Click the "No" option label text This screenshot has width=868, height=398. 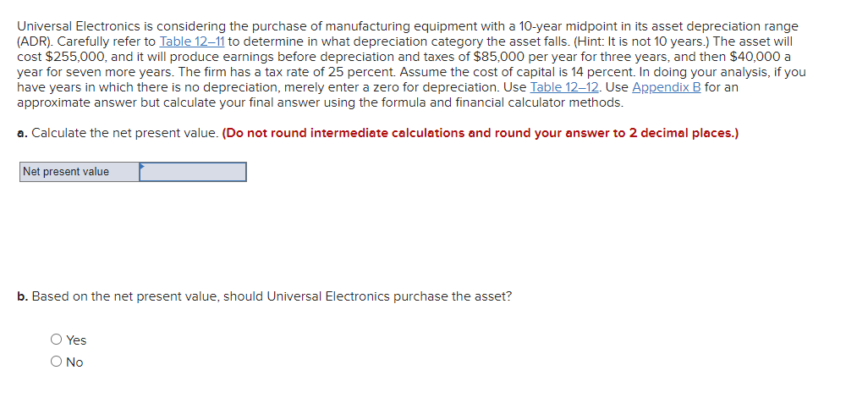(74, 362)
